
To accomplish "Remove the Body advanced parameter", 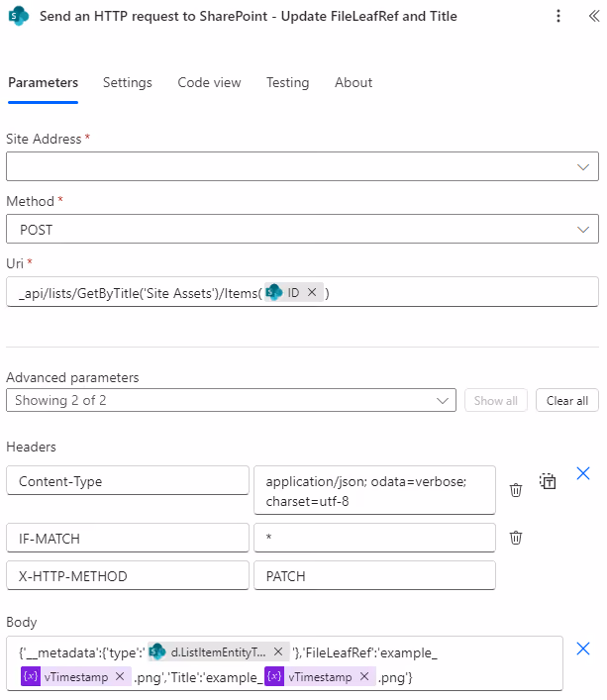I will pyautogui.click(x=583, y=649).
